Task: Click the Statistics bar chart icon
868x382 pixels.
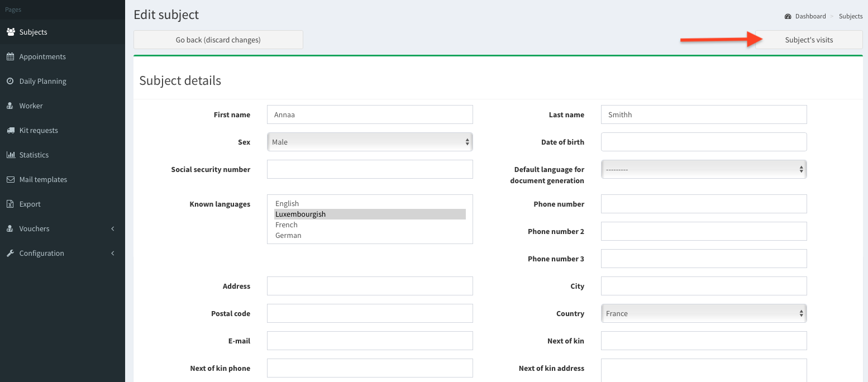Action: (10, 155)
